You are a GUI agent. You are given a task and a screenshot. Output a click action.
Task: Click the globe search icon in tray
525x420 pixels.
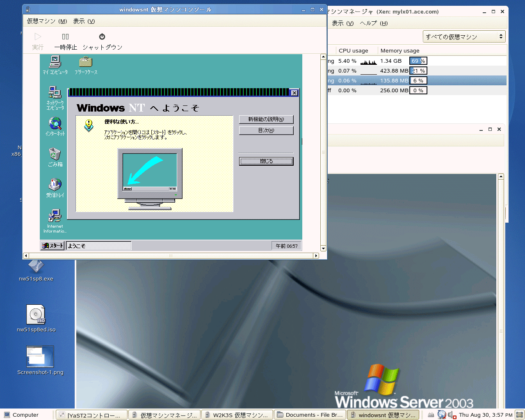(x=441, y=415)
